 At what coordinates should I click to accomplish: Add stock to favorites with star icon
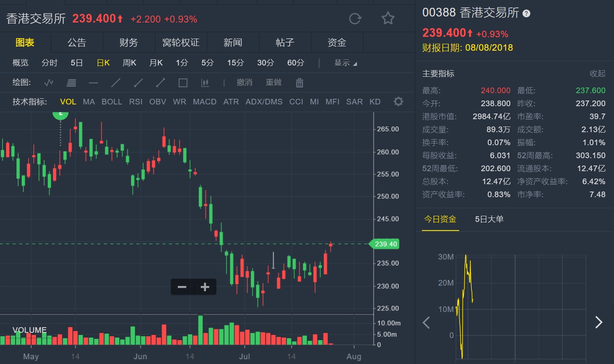click(388, 19)
